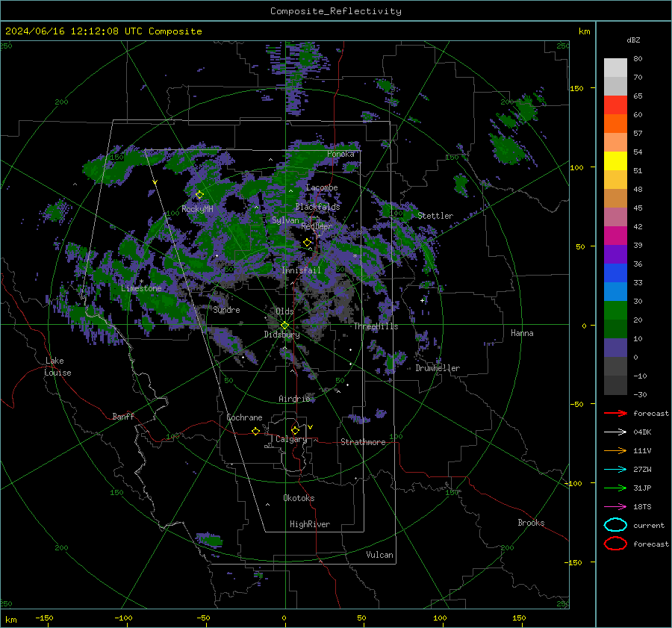The width and height of the screenshot is (672, 628).
Task: Select the 10 dBZ indigo swatch
Action: (x=615, y=347)
